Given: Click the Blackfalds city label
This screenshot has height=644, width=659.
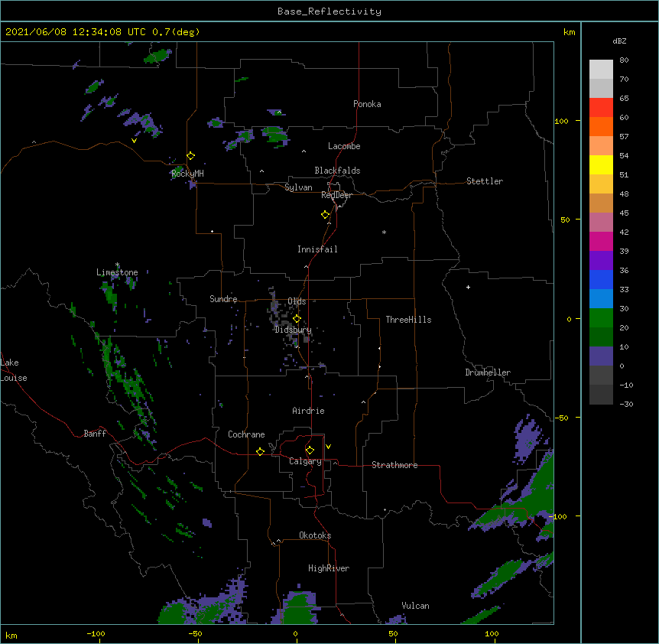Looking at the screenshot, I should [337, 171].
